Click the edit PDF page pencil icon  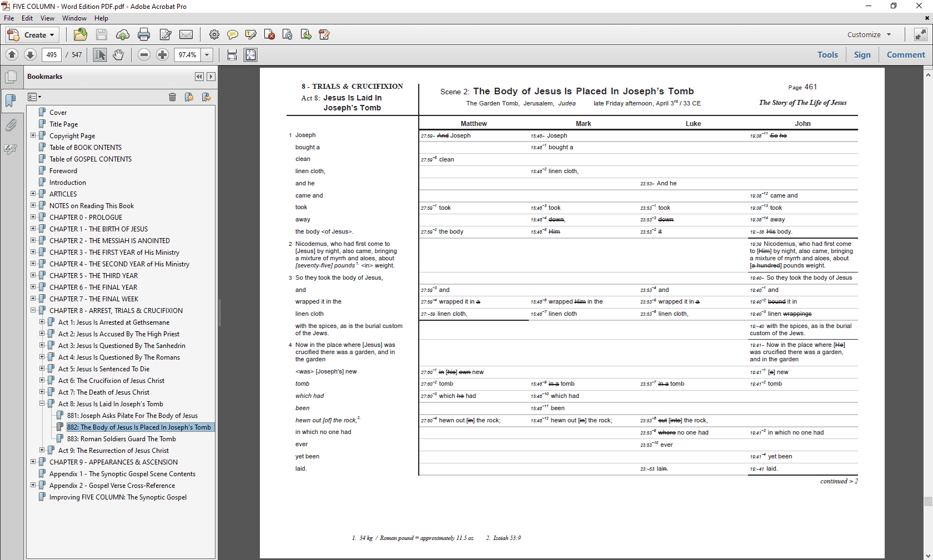(x=324, y=34)
